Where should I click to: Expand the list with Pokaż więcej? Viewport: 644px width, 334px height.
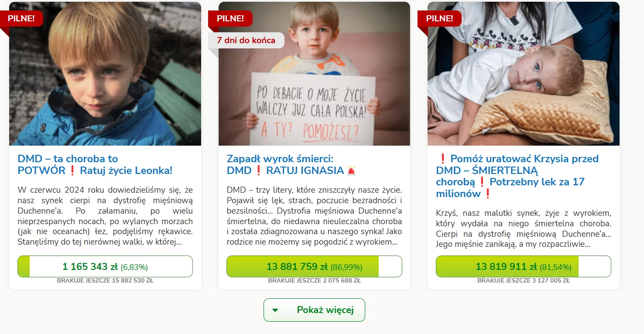(314, 310)
